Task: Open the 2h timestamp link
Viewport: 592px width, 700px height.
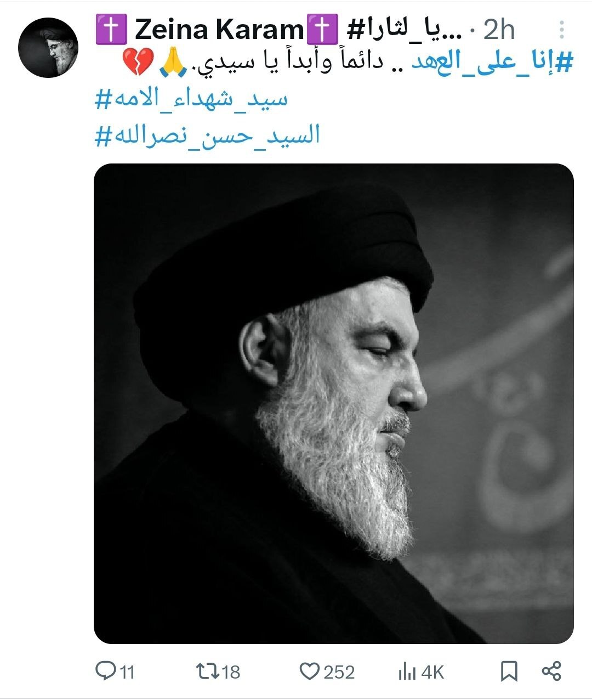Action: tap(499, 30)
